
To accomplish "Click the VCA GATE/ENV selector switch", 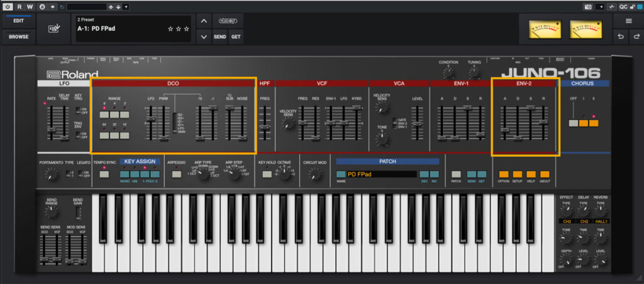I will [395, 124].
